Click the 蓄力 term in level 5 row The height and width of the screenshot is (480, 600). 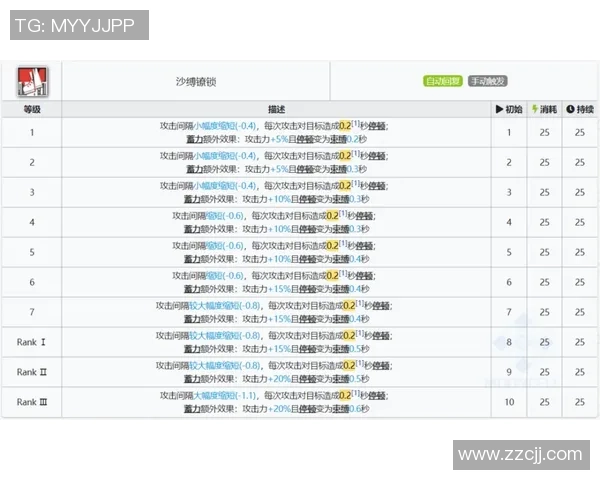pyautogui.click(x=192, y=259)
